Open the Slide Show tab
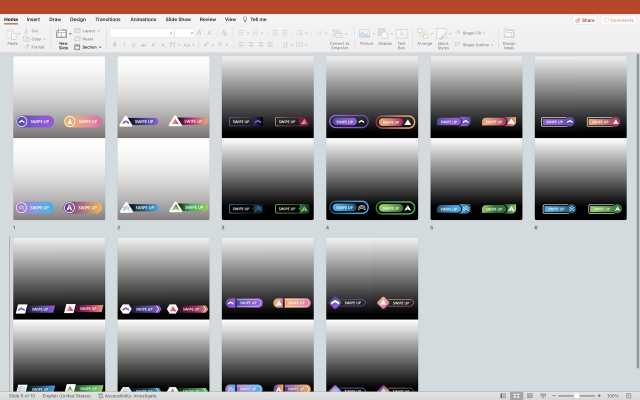640x400 pixels. [x=179, y=19]
